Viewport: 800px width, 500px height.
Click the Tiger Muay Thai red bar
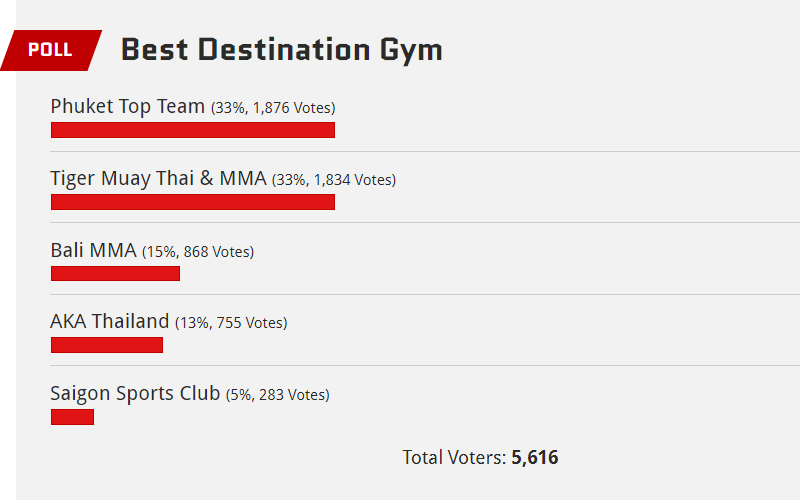click(193, 202)
